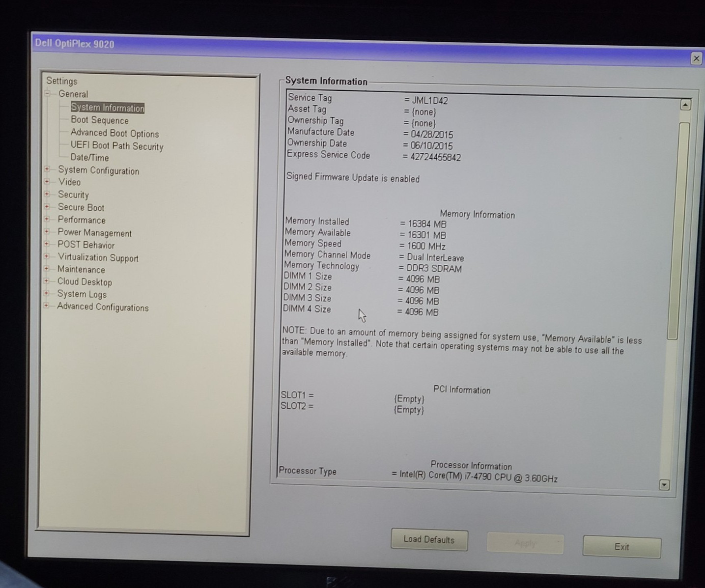Click the Memory Available value 16301 MB
705x588 pixels.
[426, 235]
